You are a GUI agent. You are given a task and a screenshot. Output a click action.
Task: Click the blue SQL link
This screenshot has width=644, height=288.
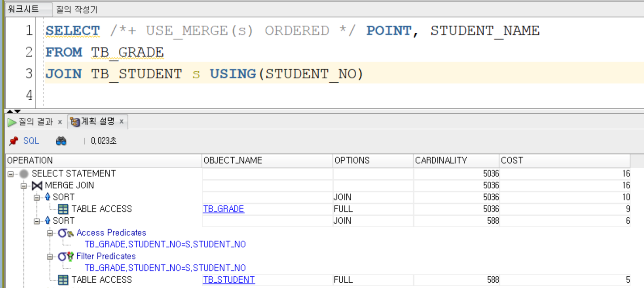pyautogui.click(x=31, y=141)
